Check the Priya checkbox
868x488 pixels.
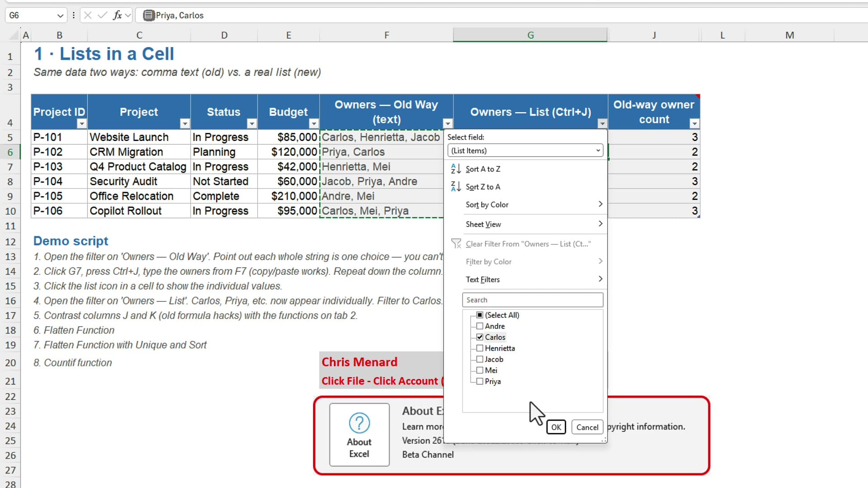point(480,381)
